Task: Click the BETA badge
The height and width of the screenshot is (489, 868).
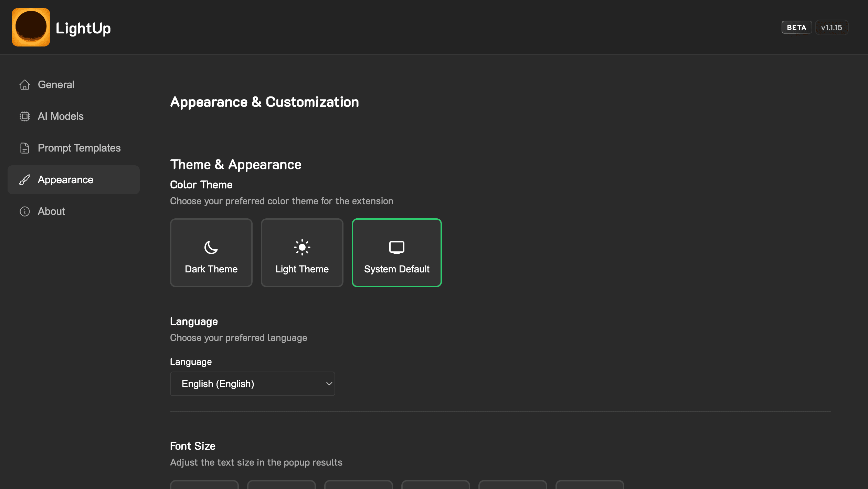Action: [x=796, y=27]
